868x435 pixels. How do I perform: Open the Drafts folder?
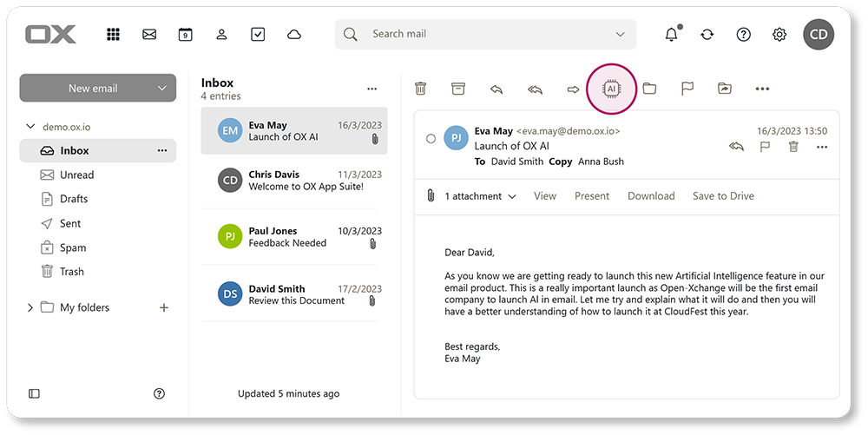[74, 199]
